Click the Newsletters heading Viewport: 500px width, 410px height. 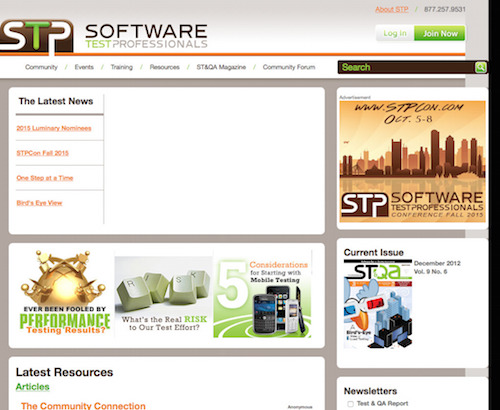pos(370,391)
